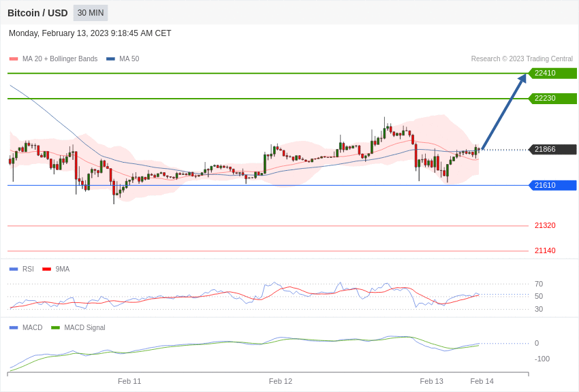Viewport: 579px width, 392px height.
Task: Toggle the 9MA legend entry
Action: pyautogui.click(x=56, y=269)
